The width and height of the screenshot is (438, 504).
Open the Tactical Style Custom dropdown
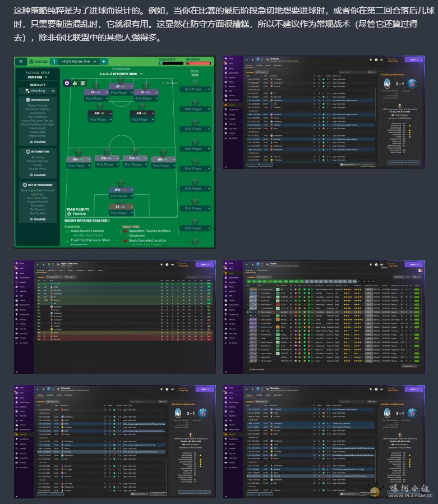click(37, 77)
